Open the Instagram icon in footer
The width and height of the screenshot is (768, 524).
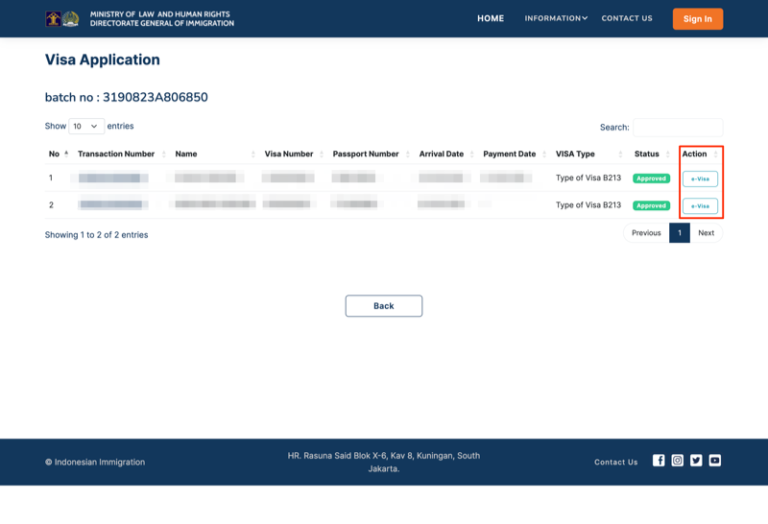(677, 461)
